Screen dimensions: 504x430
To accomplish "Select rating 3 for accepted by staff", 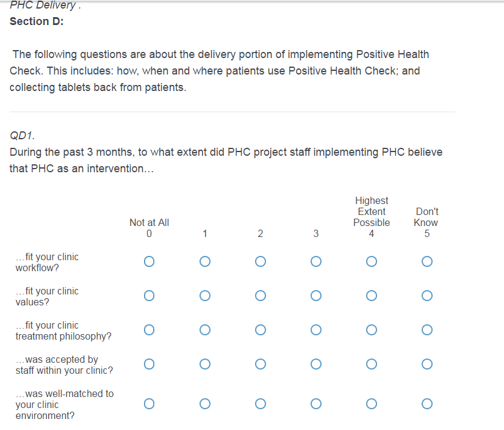I will (315, 365).
